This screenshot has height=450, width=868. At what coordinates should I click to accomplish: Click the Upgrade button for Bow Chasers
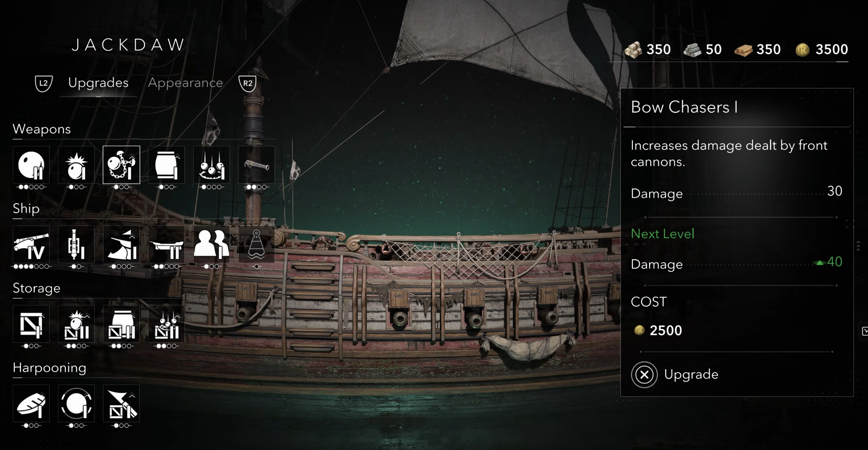point(675,375)
